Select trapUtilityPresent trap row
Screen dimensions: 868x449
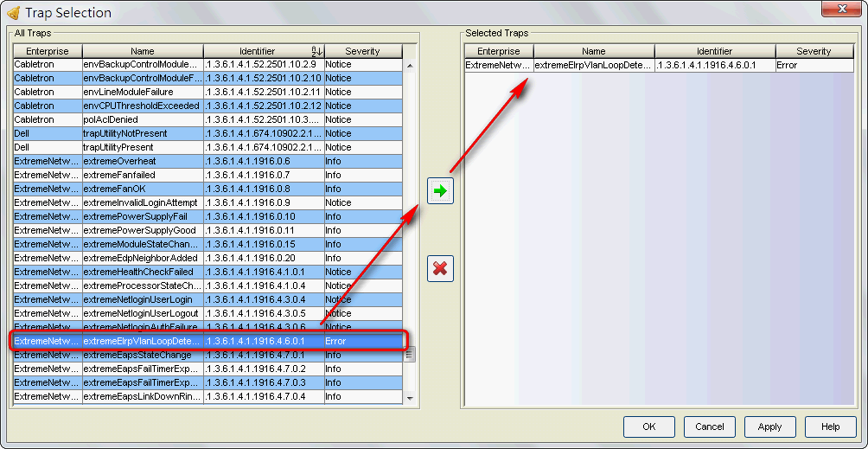207,147
